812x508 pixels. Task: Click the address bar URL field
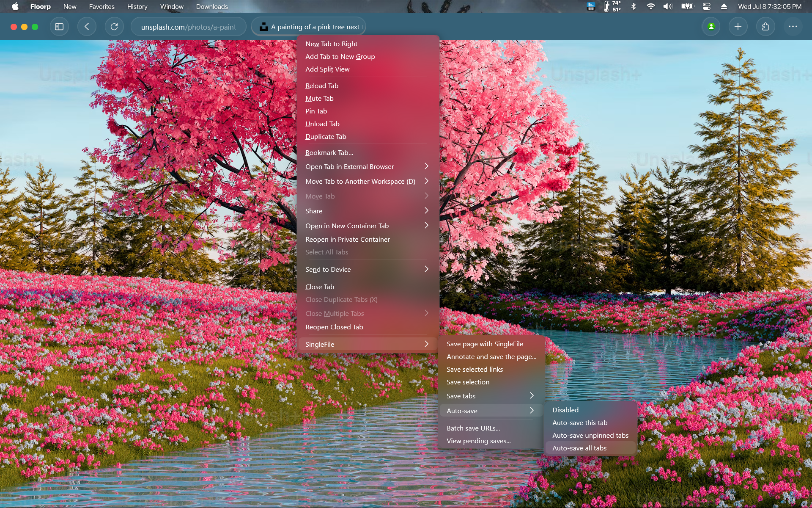pyautogui.click(x=188, y=27)
